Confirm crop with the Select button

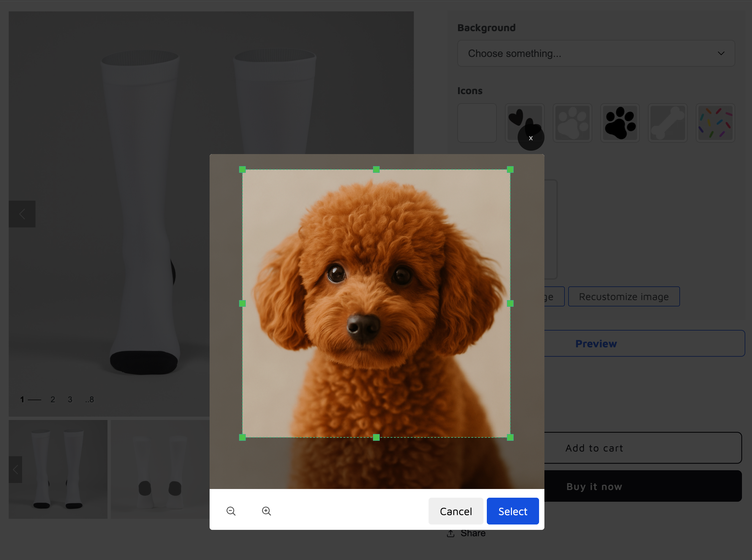(512, 511)
